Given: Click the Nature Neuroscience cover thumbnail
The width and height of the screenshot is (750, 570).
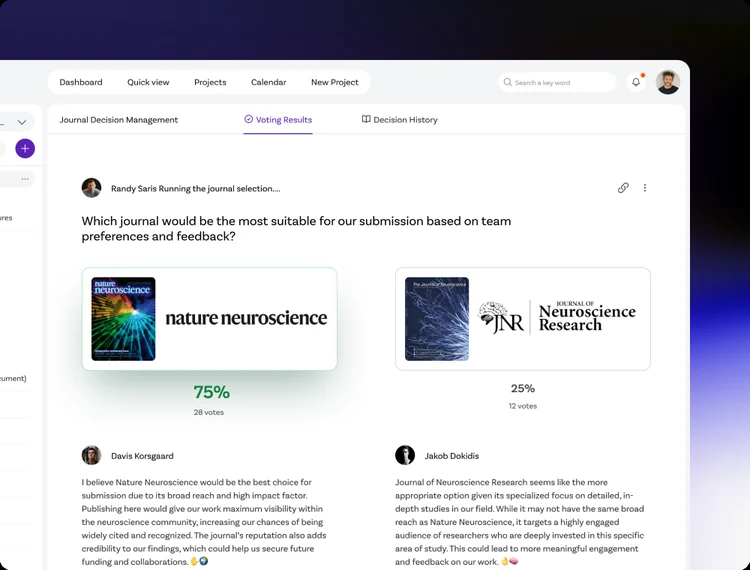Looking at the screenshot, I should 123,319.
